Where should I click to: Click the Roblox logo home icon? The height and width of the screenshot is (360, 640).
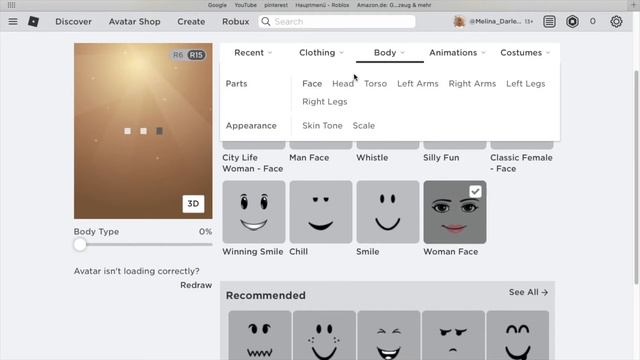click(x=33, y=21)
